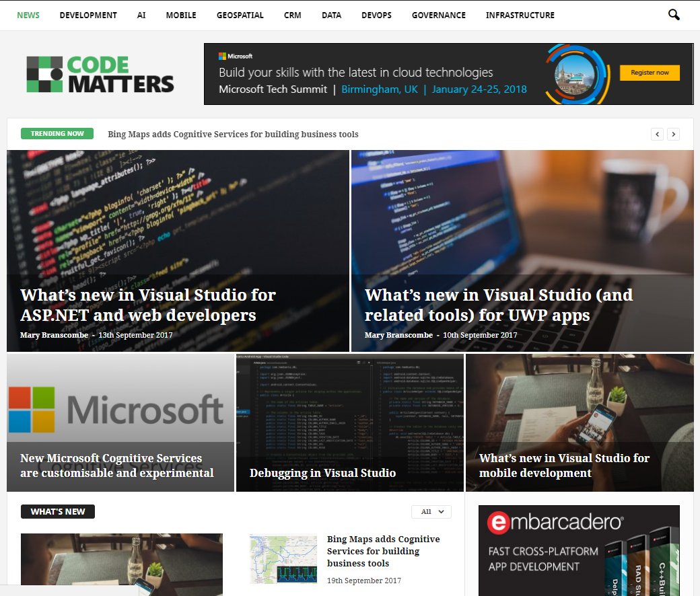Image resolution: width=700 pixels, height=596 pixels.
Task: Go to the DevOps section
Action: pos(376,15)
